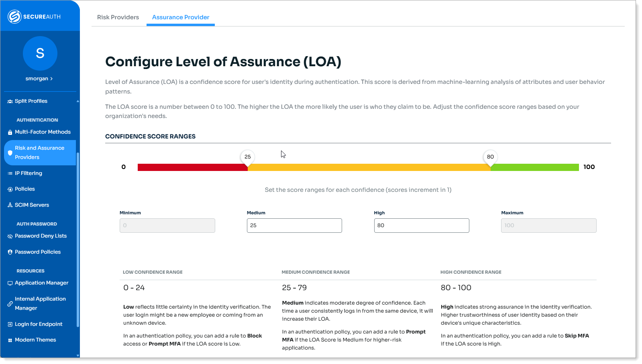Switch to the Risk Providers tab
Image resolution: width=642 pixels, height=364 pixels.
pos(118,17)
